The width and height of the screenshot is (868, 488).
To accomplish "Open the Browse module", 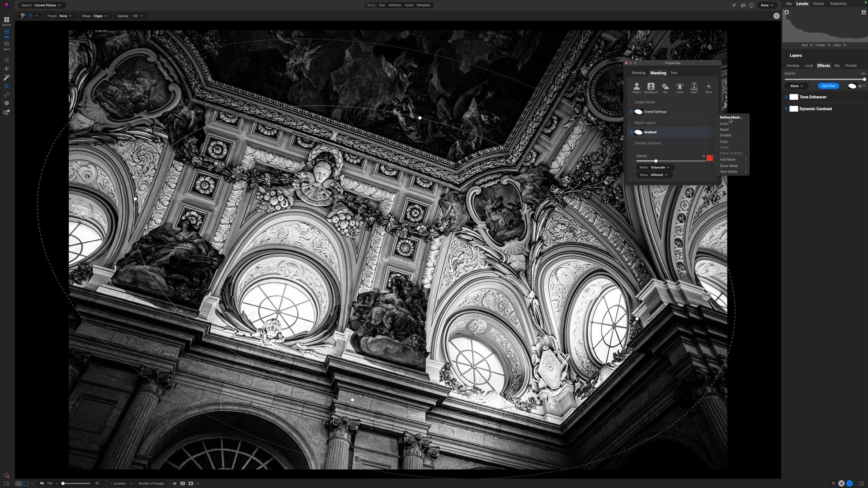I will pyautogui.click(x=6, y=20).
